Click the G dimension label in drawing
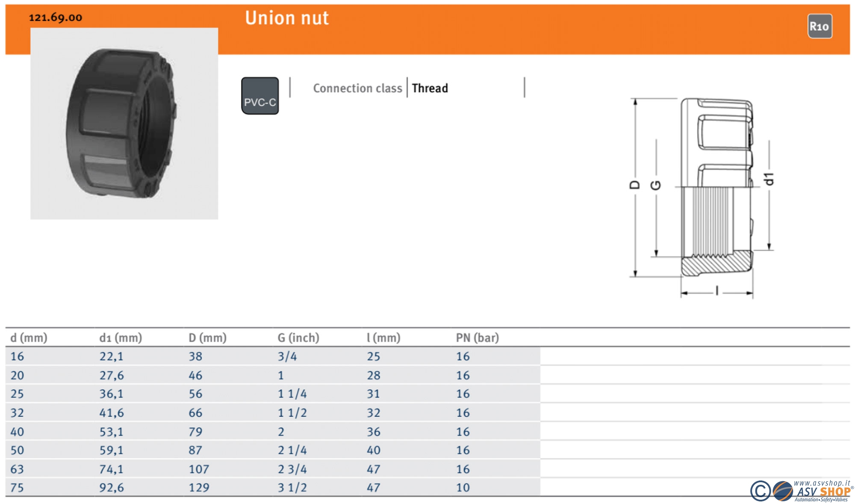The width and height of the screenshot is (855, 504). [x=656, y=185]
